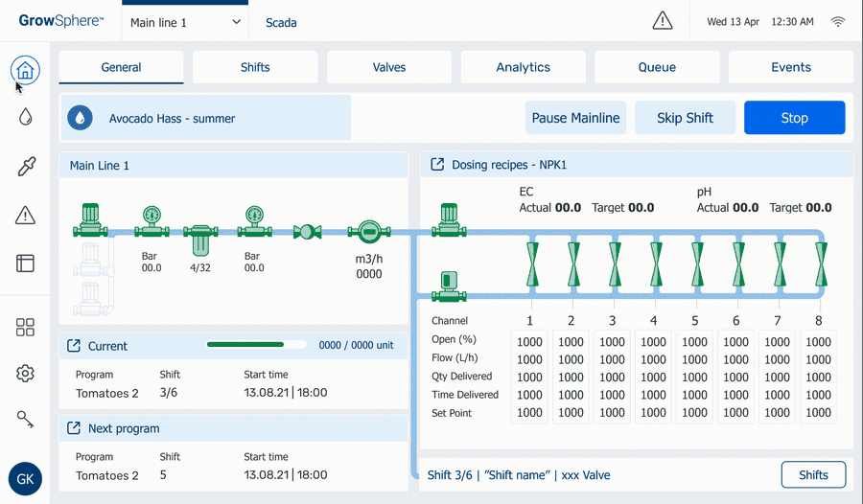Select the lower dosing booster pump icon
This screenshot has width=863, height=504.
[449, 286]
